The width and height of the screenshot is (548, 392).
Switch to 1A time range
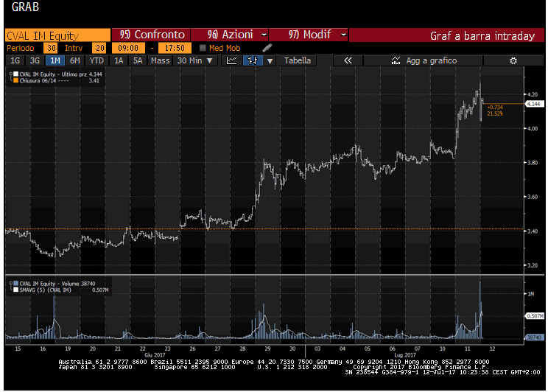click(x=119, y=60)
